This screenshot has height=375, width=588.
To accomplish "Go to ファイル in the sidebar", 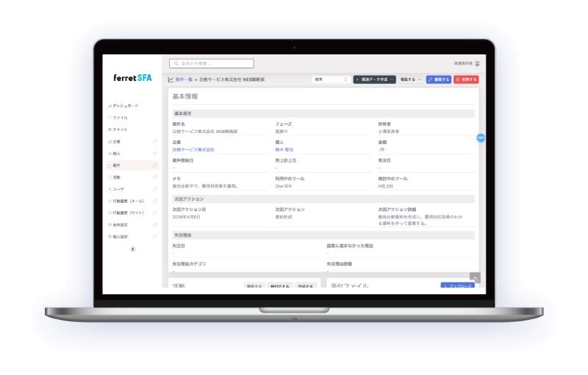I will coord(120,118).
